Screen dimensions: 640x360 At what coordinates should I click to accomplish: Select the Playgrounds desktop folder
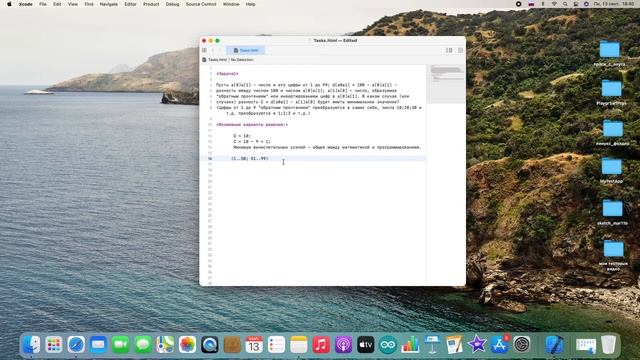coord(611,93)
